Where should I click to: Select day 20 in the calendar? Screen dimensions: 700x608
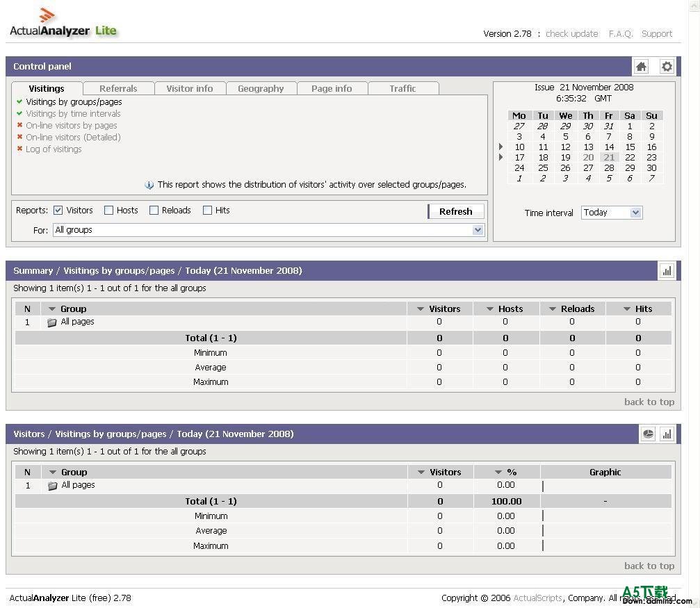point(588,157)
